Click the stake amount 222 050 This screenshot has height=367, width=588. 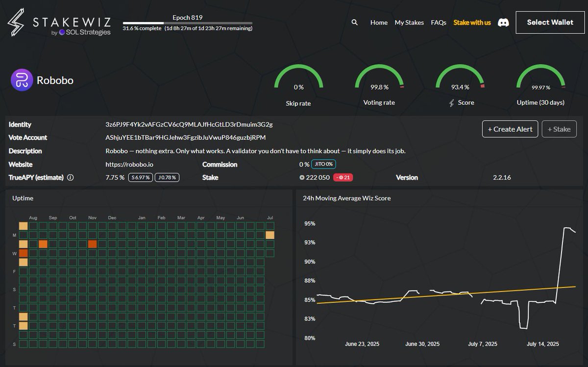click(x=315, y=178)
